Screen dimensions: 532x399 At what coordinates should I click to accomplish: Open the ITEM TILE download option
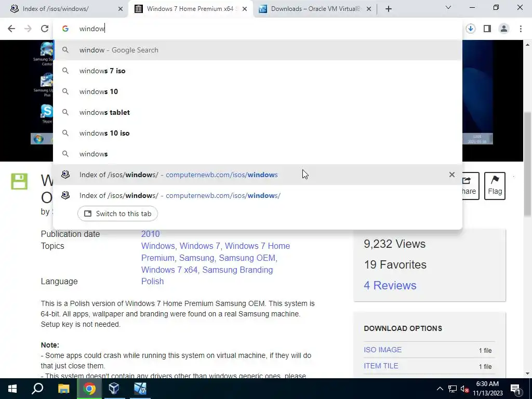(381, 366)
